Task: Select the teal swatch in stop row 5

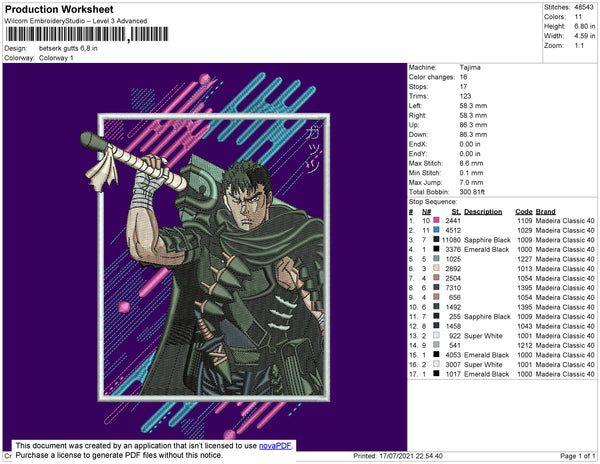Action: tap(436, 259)
